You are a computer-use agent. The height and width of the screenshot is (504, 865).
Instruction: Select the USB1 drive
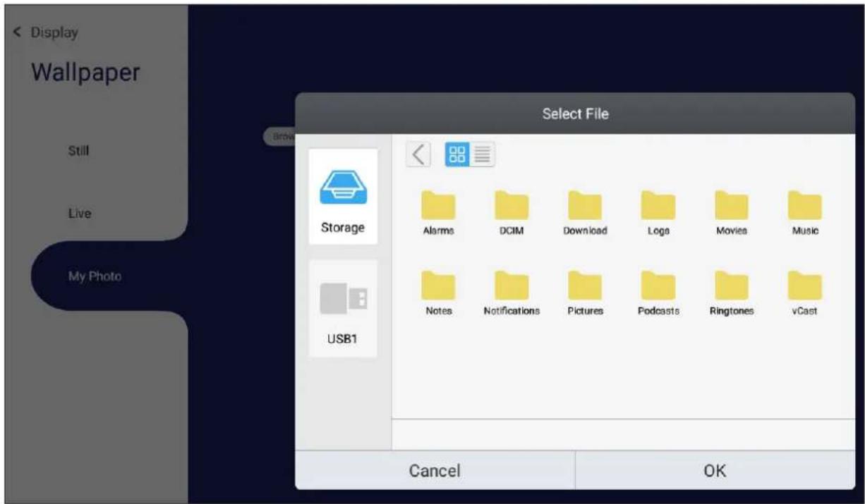[x=343, y=309]
